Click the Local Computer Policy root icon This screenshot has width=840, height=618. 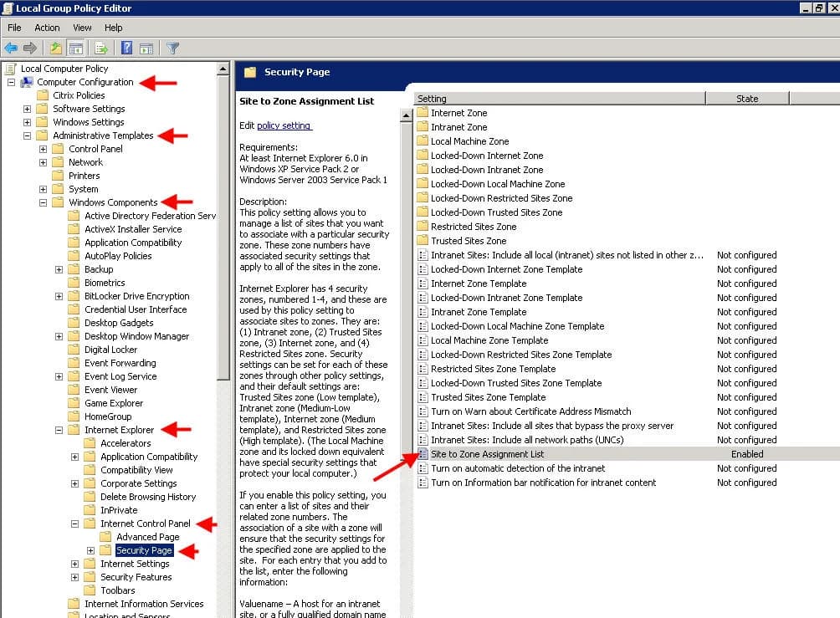point(11,69)
